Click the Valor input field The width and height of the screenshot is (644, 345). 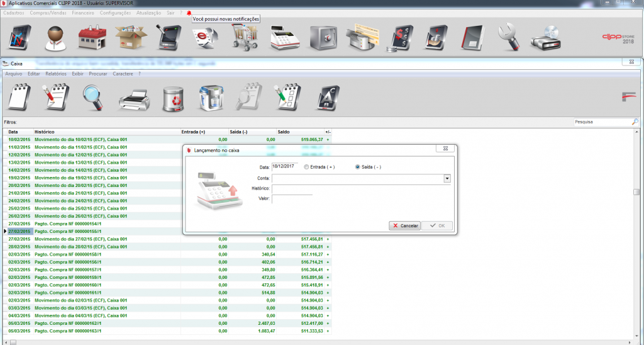point(292,199)
